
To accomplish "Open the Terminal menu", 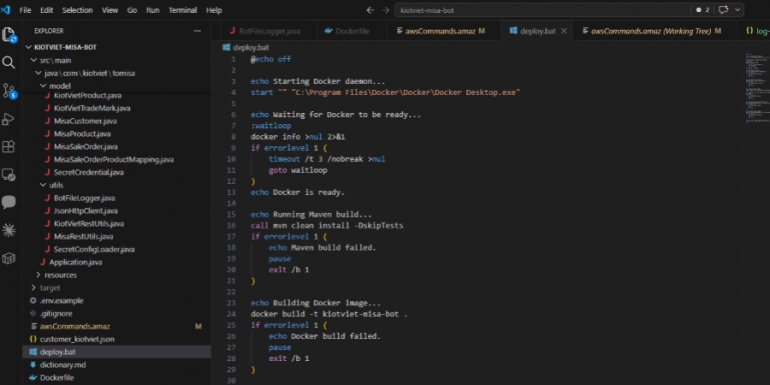I will [183, 10].
